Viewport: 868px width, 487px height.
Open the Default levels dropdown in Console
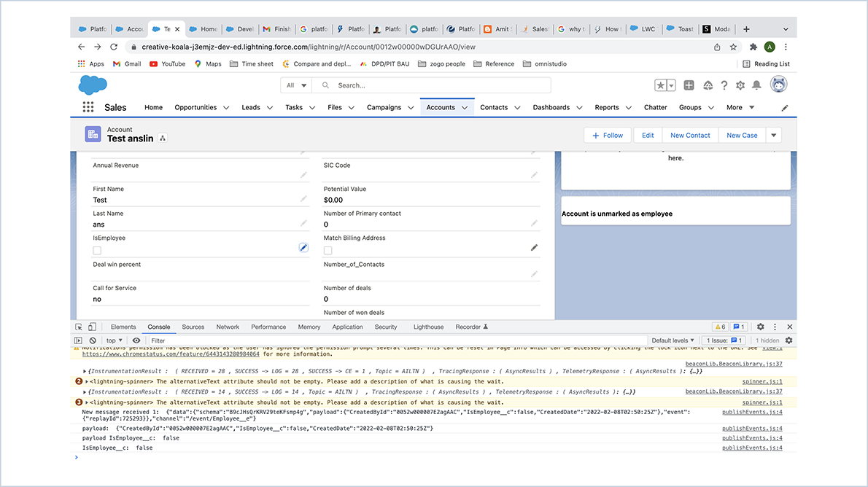click(x=671, y=340)
